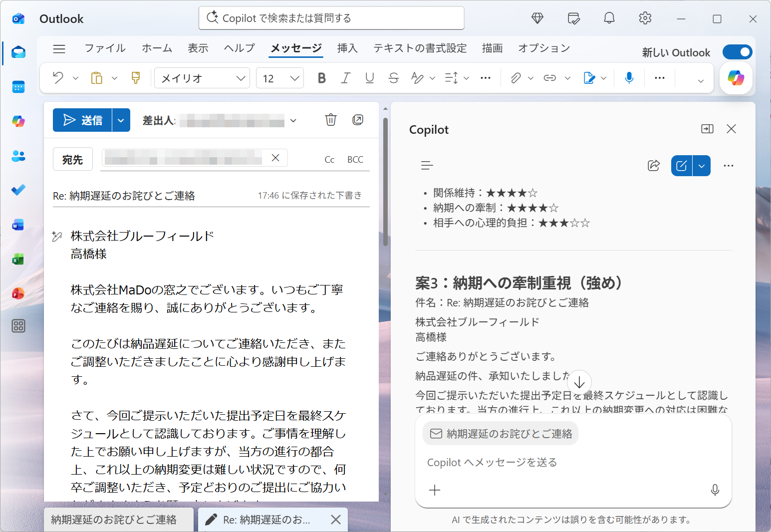This screenshot has width=771, height=532.
Task: Open more apps grid icon
Action: tap(18, 326)
